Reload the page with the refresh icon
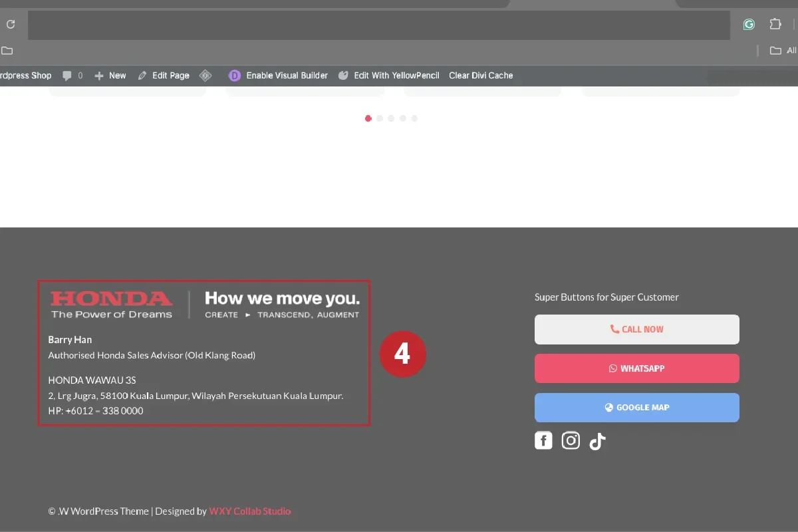Viewport: 798px width, 532px height. pyautogui.click(x=10, y=24)
